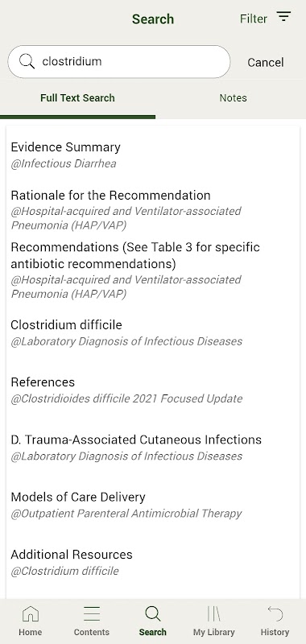
Task: Open References in Clostridioides difficile 2021 update
Action: tap(153, 390)
